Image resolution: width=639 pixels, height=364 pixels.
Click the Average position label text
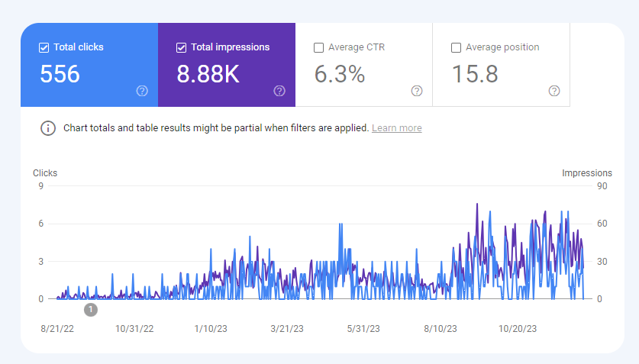502,47
